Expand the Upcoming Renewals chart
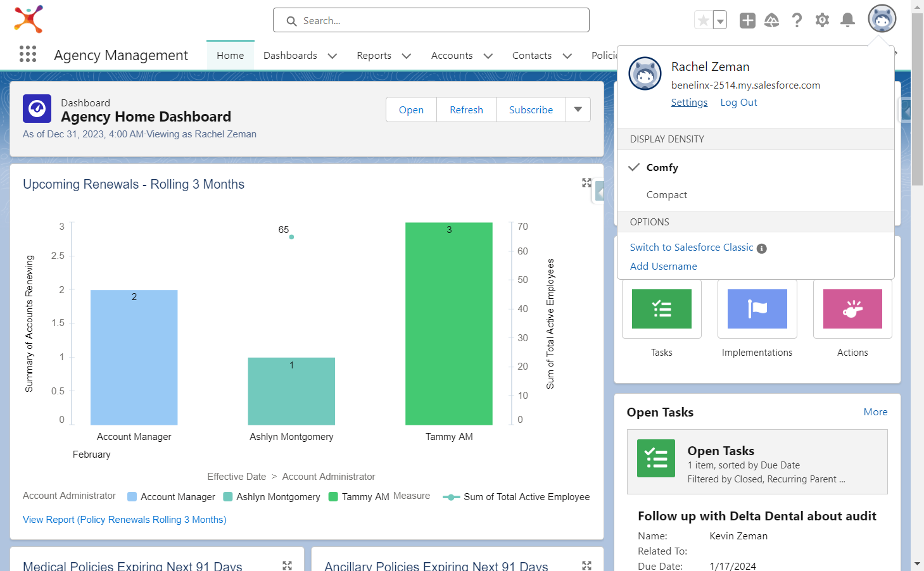 [x=586, y=182]
